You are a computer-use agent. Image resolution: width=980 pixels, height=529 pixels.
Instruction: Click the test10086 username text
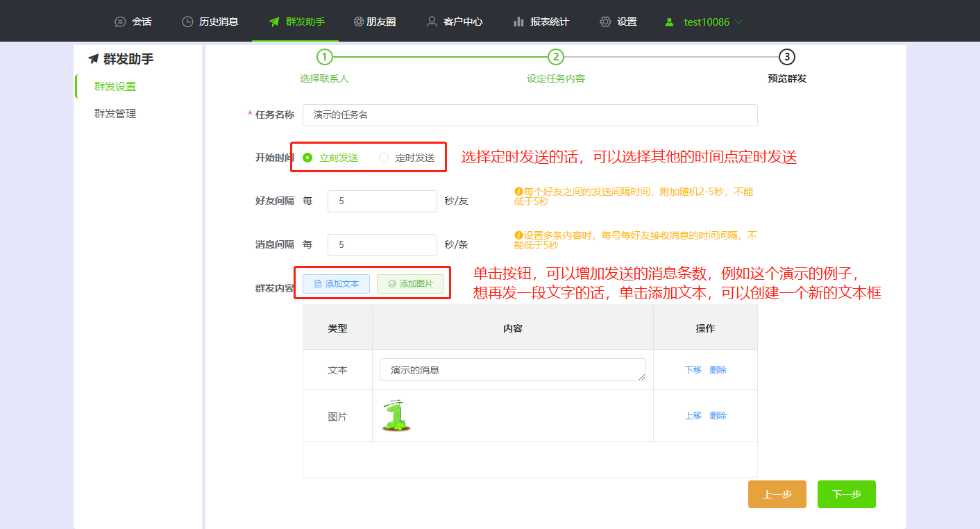(x=707, y=22)
